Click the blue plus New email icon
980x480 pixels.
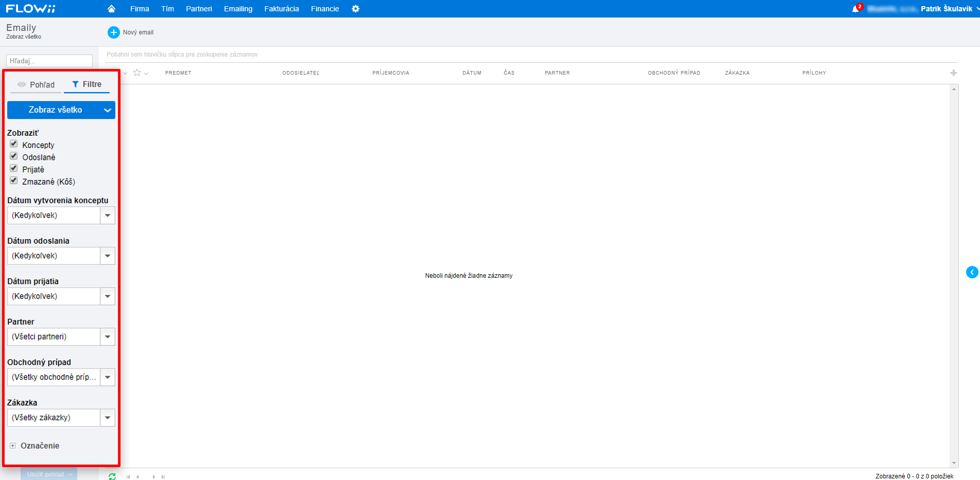pyautogui.click(x=113, y=32)
